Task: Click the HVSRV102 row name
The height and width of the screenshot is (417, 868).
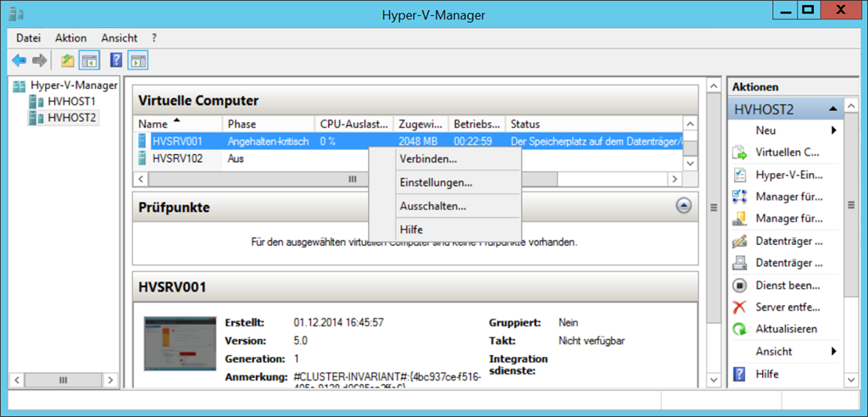Action: [177, 158]
